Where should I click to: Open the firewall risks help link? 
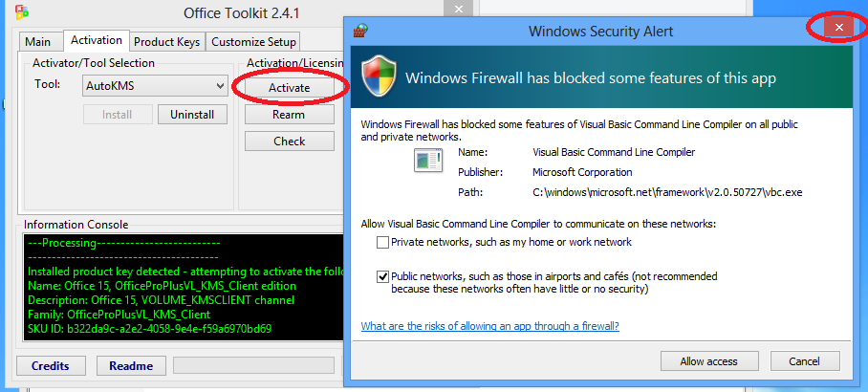[x=489, y=326]
